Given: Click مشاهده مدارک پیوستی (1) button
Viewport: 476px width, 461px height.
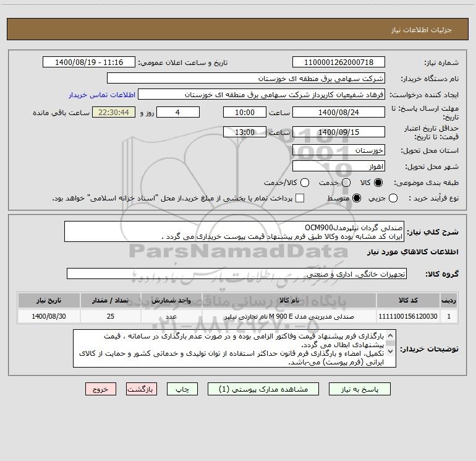Looking at the screenshot, I should pos(263,389).
